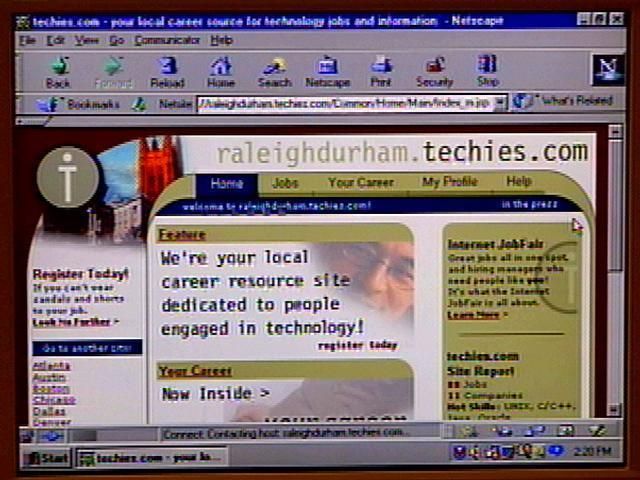Screen dimensions: 640x480
Task: Click the register today link
Action: (x=357, y=346)
